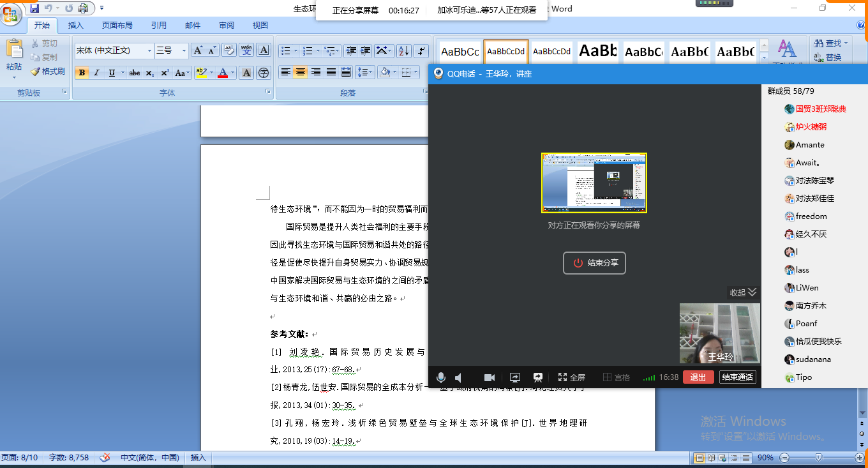Open the font name dropdown 宋体
The width and height of the screenshot is (868, 468).
coord(150,50)
